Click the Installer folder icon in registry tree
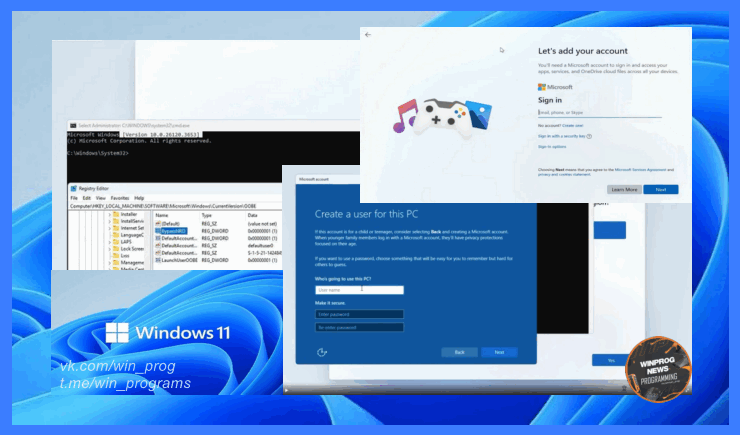 pyautogui.click(x=116, y=214)
